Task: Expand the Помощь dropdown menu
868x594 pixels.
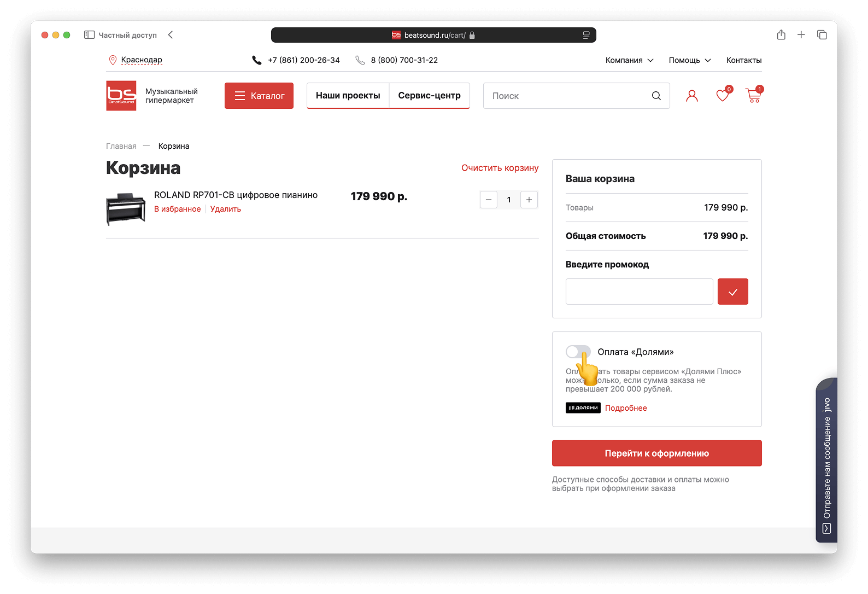Action: (x=690, y=60)
